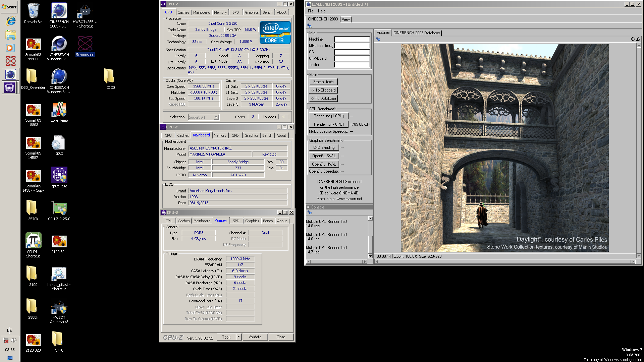The height and width of the screenshot is (362, 644).
Task: Open the Start menu
Action: [9, 7]
